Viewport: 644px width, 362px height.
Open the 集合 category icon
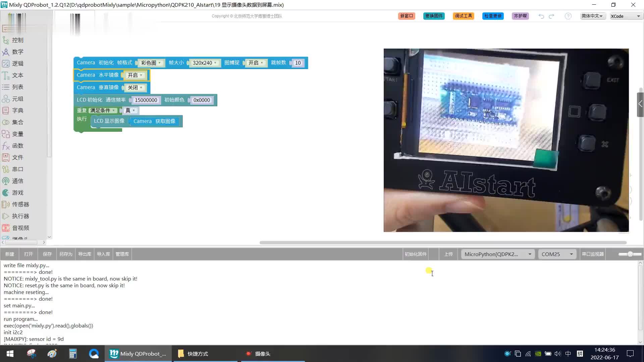click(6, 122)
